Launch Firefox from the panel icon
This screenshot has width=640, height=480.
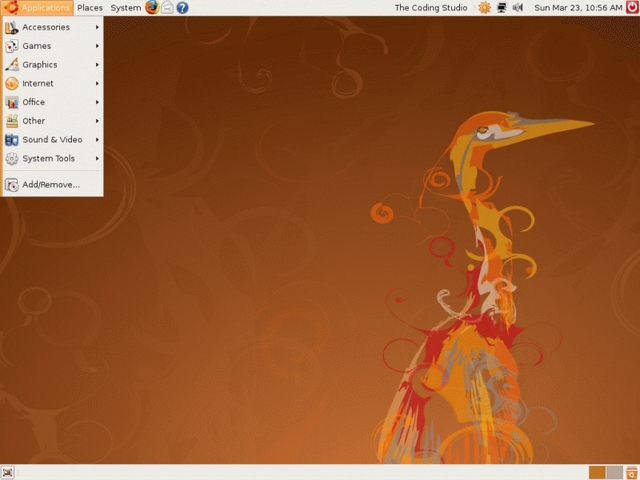coord(152,7)
